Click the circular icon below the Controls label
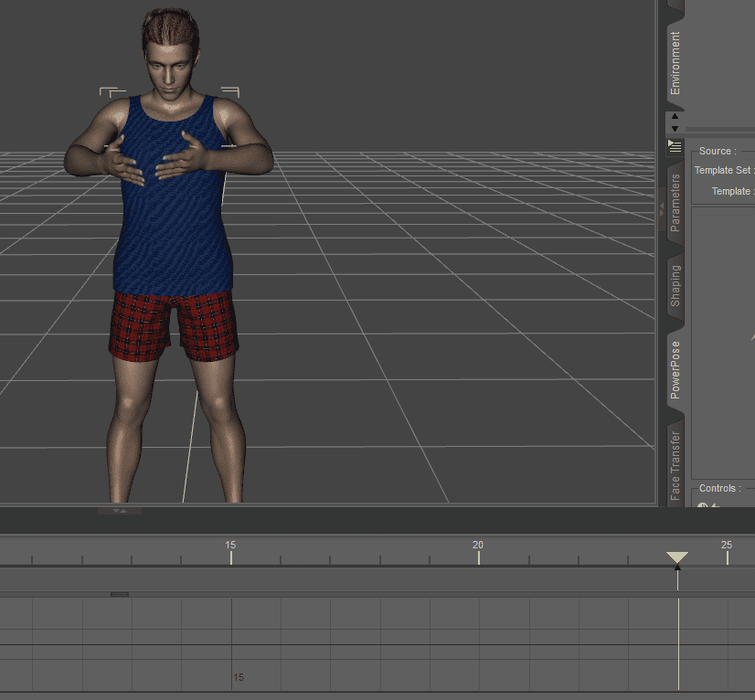Screen dimensions: 755x700 click(704, 505)
